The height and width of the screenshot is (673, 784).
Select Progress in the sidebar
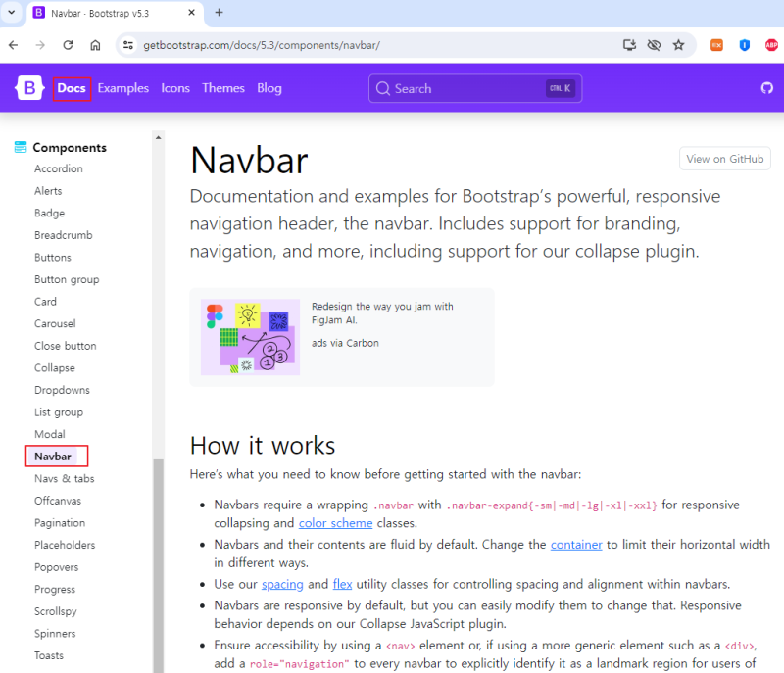click(55, 589)
